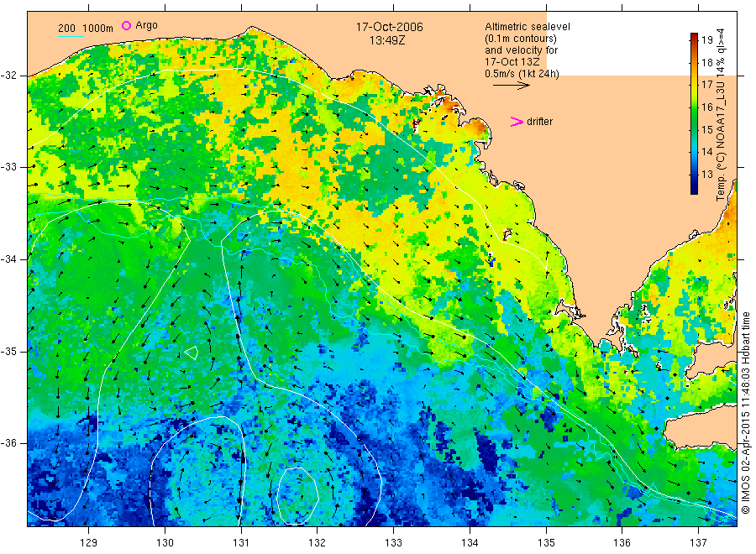Viewport: 756px width, 554px height.
Task: Click the color bar value 13
Action: tap(706, 175)
